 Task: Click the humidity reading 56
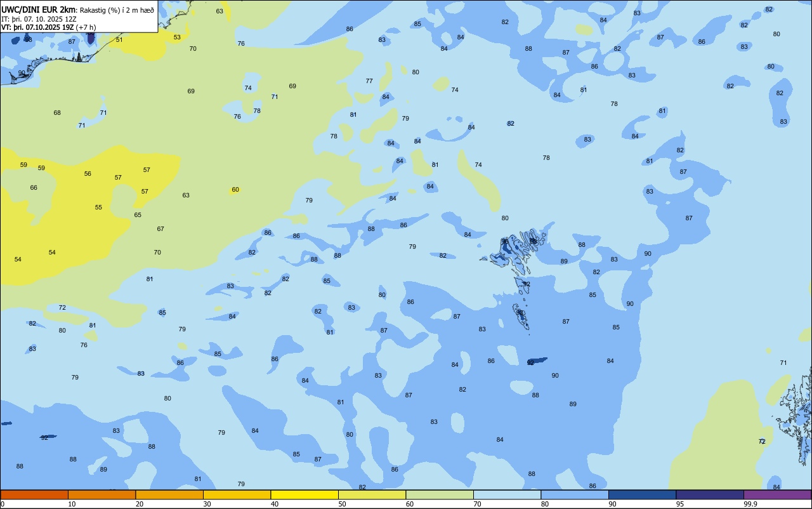click(88, 174)
